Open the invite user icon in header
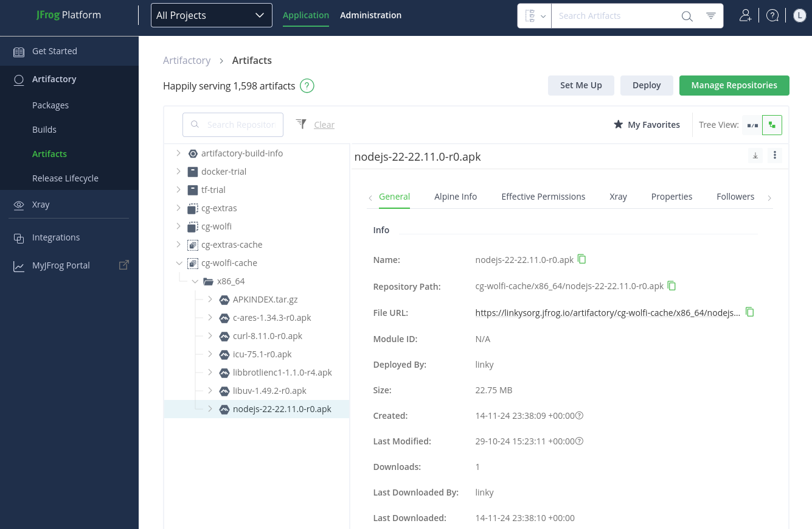812x529 pixels. tap(745, 16)
